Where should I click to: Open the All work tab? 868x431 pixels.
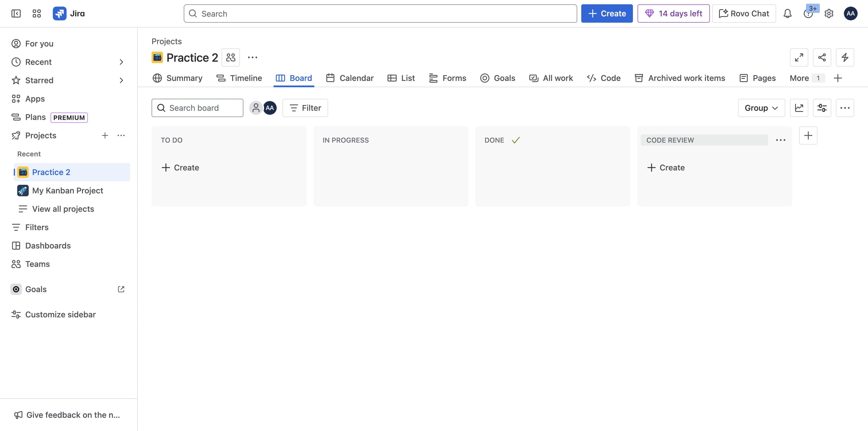(551, 78)
